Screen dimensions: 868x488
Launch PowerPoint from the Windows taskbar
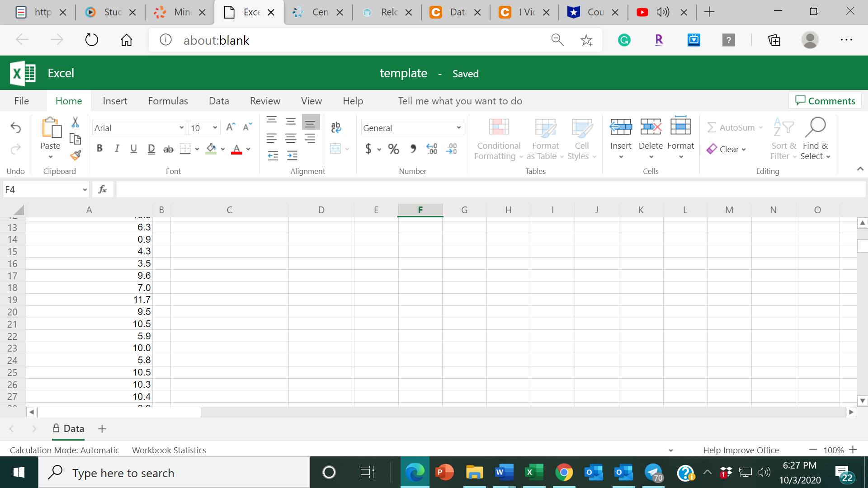click(444, 473)
